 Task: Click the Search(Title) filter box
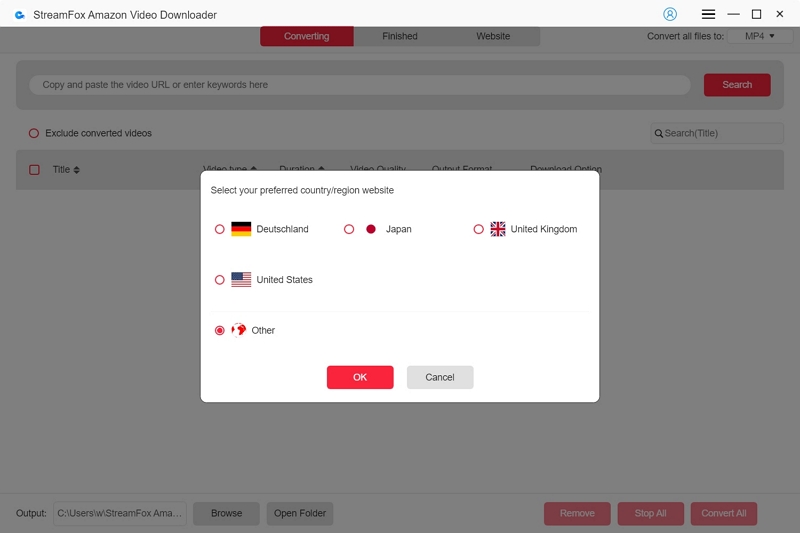[717, 133]
